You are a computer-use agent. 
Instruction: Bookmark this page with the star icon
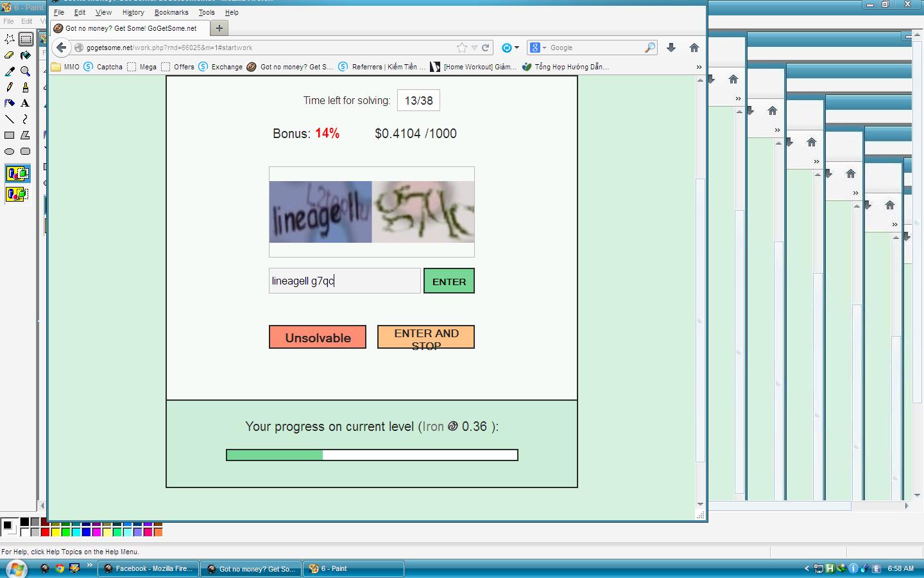pyautogui.click(x=462, y=48)
